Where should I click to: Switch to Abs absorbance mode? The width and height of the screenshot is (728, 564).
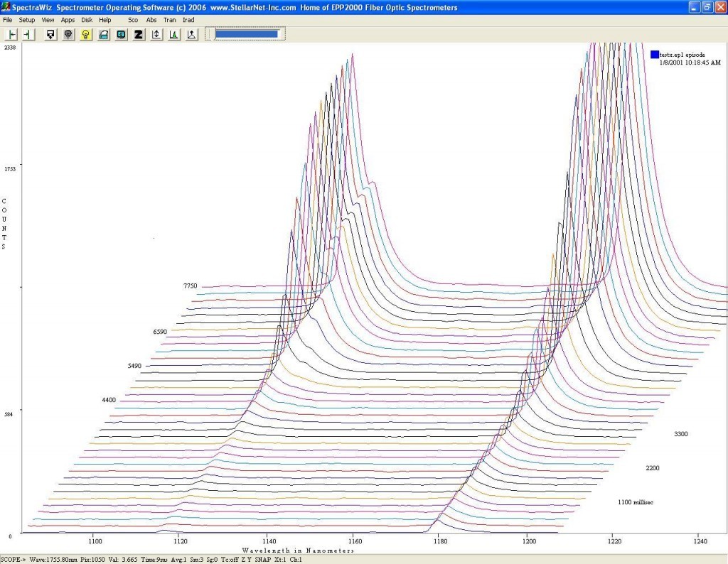[151, 20]
